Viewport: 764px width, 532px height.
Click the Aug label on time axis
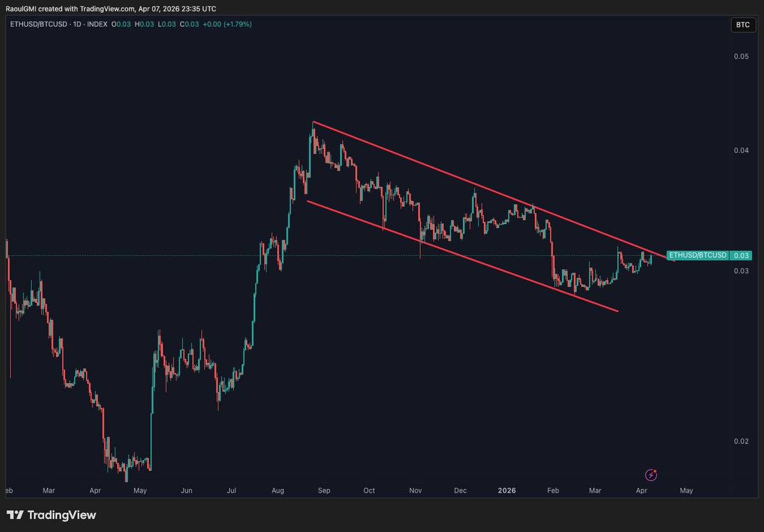pyautogui.click(x=278, y=491)
